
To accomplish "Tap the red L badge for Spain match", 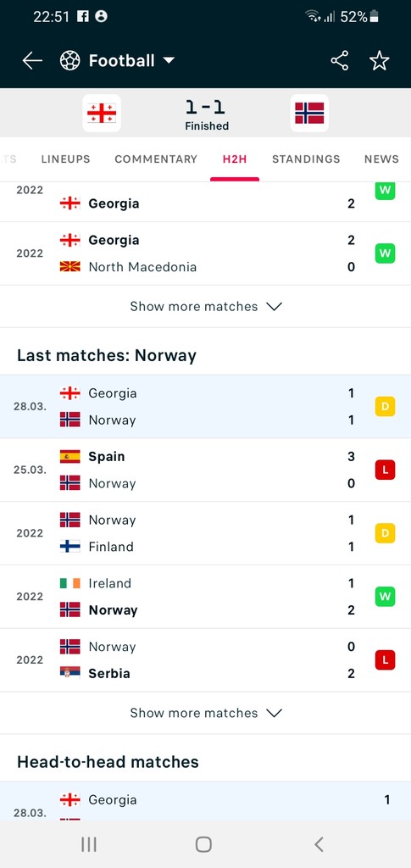I will 385,470.
